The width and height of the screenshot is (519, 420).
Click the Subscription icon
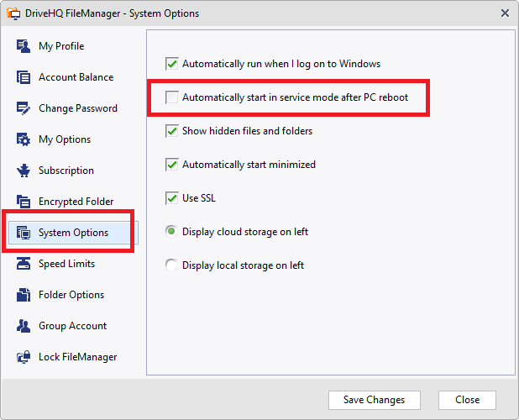tap(24, 171)
